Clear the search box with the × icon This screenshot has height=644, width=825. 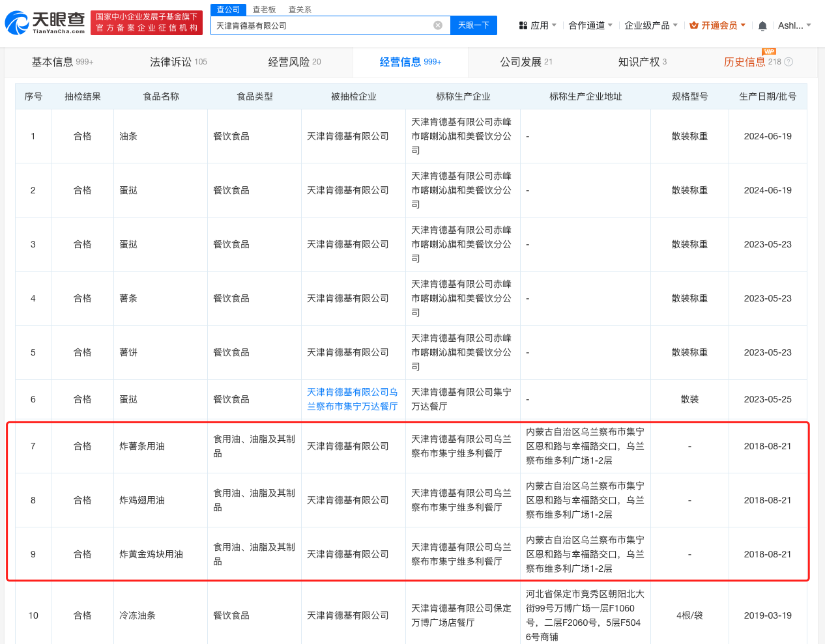point(437,24)
